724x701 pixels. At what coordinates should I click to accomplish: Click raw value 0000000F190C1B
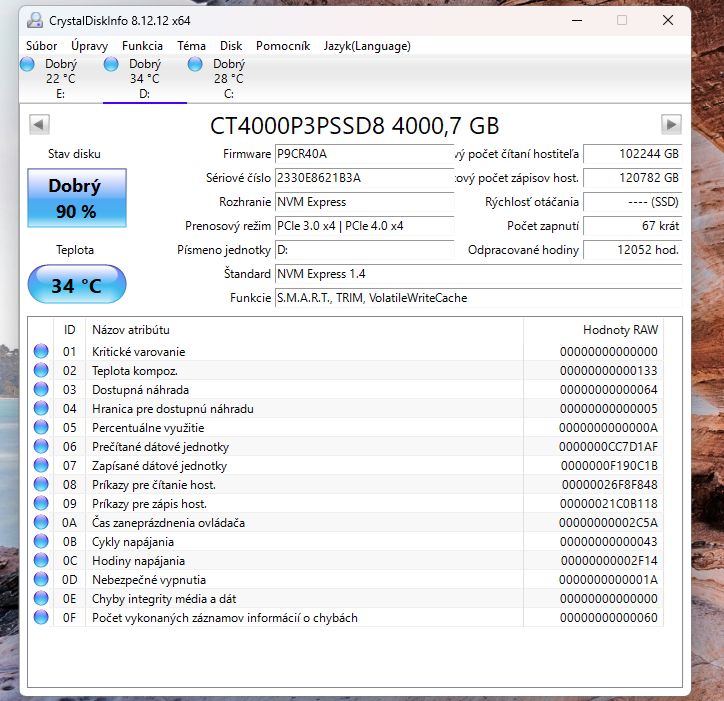pos(609,465)
